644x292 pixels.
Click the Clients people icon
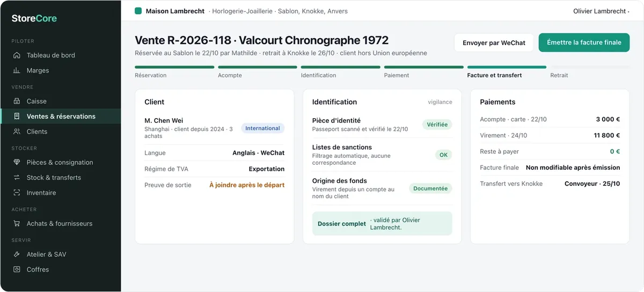click(17, 132)
